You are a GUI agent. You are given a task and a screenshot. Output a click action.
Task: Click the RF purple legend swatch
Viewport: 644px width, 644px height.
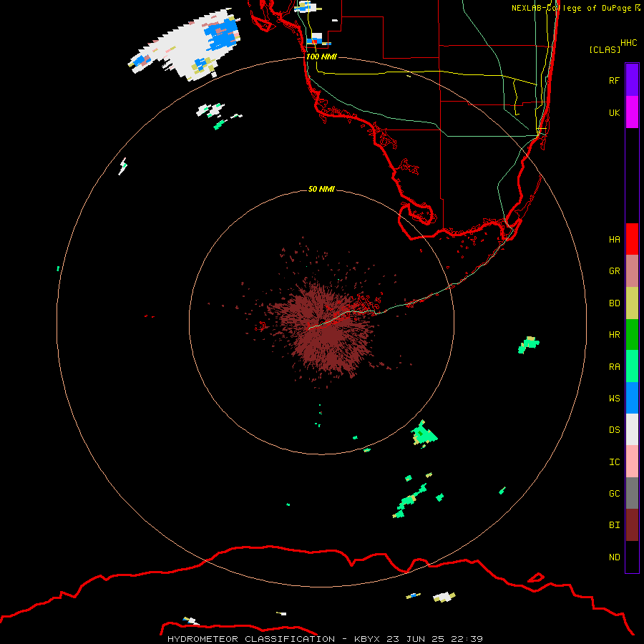click(x=632, y=80)
